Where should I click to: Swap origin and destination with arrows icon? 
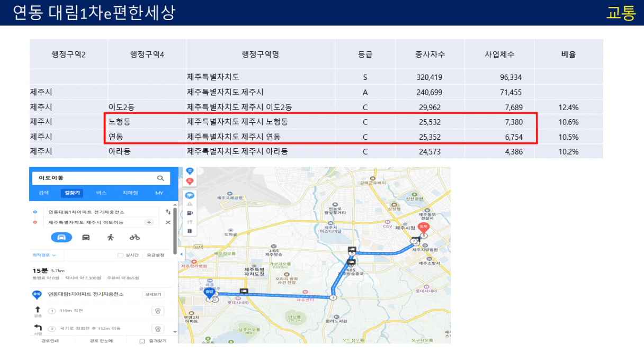tap(168, 212)
